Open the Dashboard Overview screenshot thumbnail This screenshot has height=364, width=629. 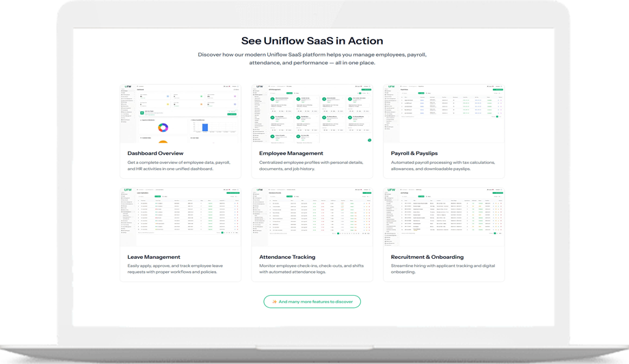[x=180, y=113]
